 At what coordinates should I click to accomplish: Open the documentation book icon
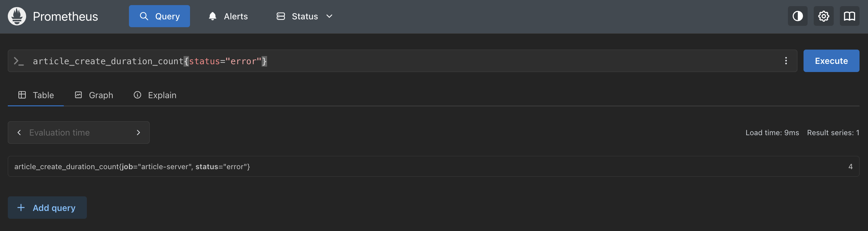click(x=849, y=16)
